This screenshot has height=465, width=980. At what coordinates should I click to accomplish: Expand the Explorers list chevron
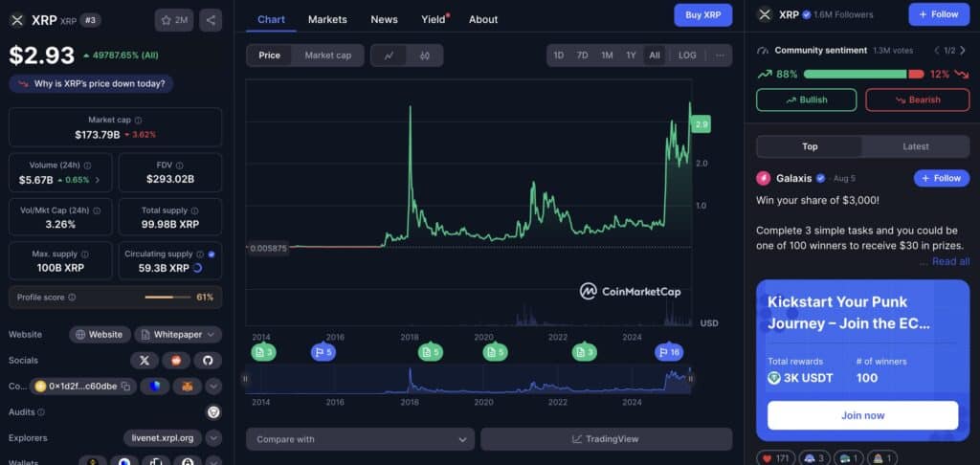point(213,438)
